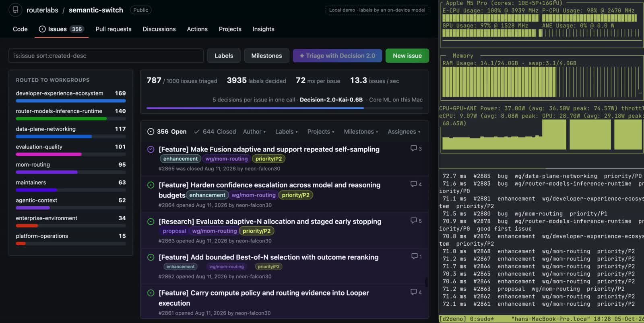Open comments icon on Best-of-N selection issue
This screenshot has width=644, height=323.
pos(414,256)
